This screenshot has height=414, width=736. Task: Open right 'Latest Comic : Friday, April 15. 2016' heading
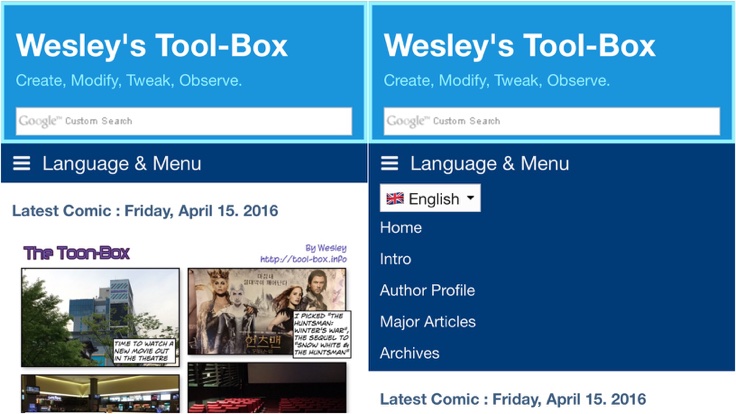[x=513, y=399]
